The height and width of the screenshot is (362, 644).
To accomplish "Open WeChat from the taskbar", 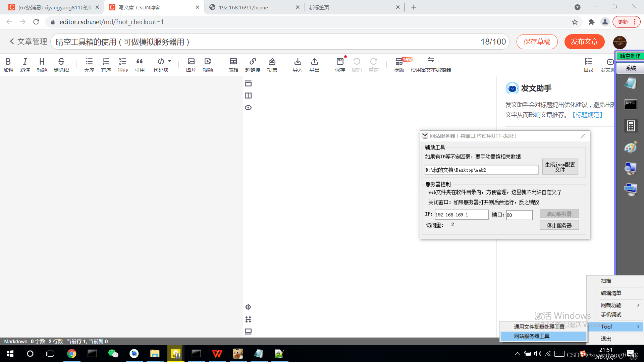I will (113, 354).
